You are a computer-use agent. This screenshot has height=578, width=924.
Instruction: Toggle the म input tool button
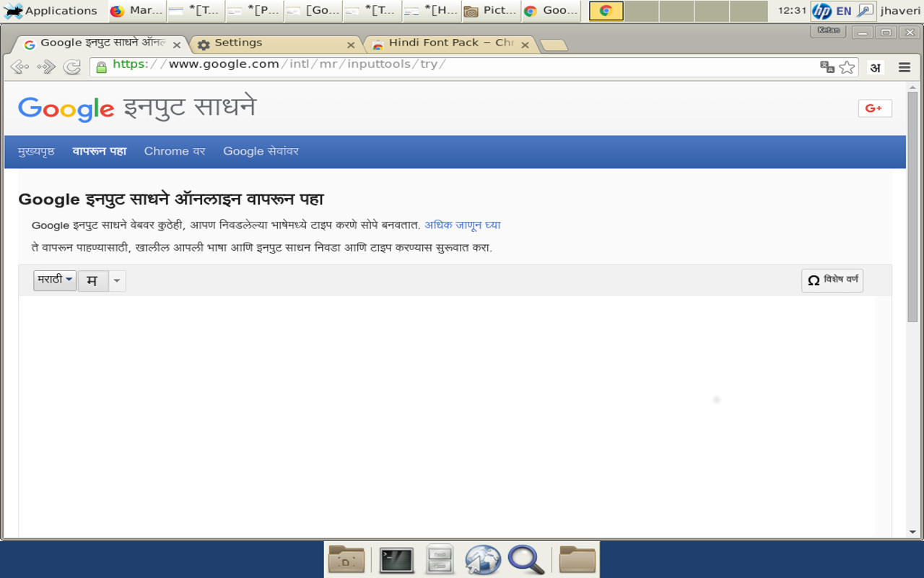coord(93,281)
